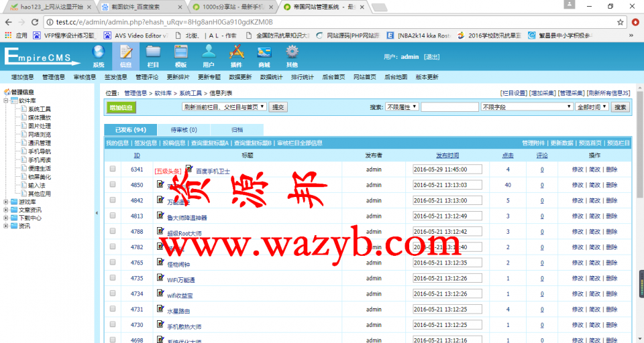Switch to 待审核 (0) tab
Viewport: 644px width, 343px height.
point(184,130)
